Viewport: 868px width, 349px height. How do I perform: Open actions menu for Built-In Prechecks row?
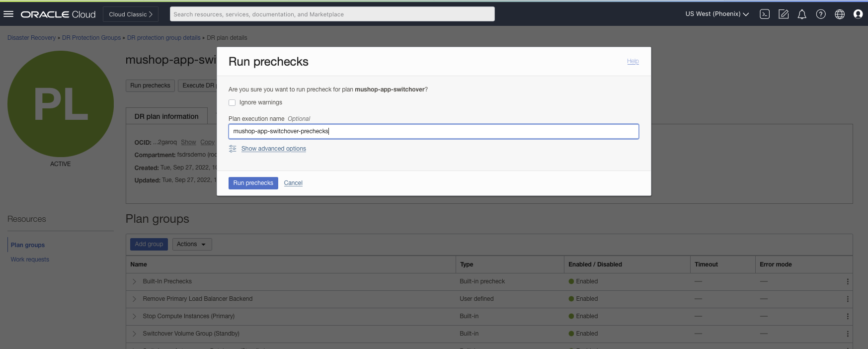click(x=848, y=281)
